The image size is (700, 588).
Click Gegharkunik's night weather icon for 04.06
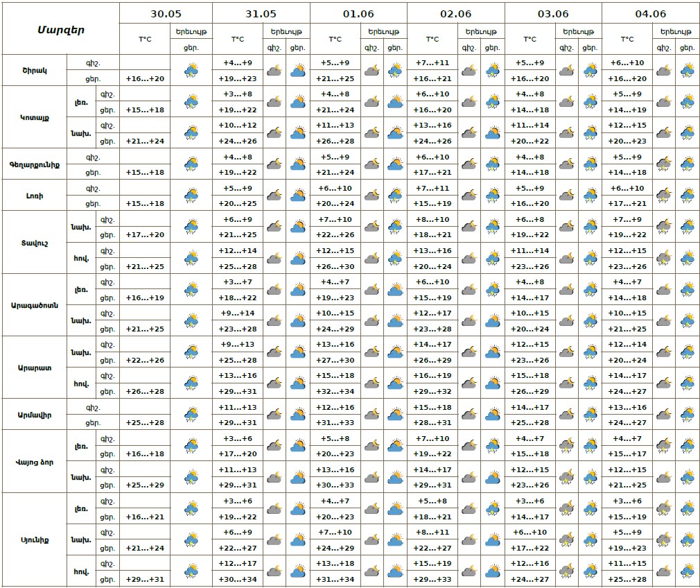point(663,164)
